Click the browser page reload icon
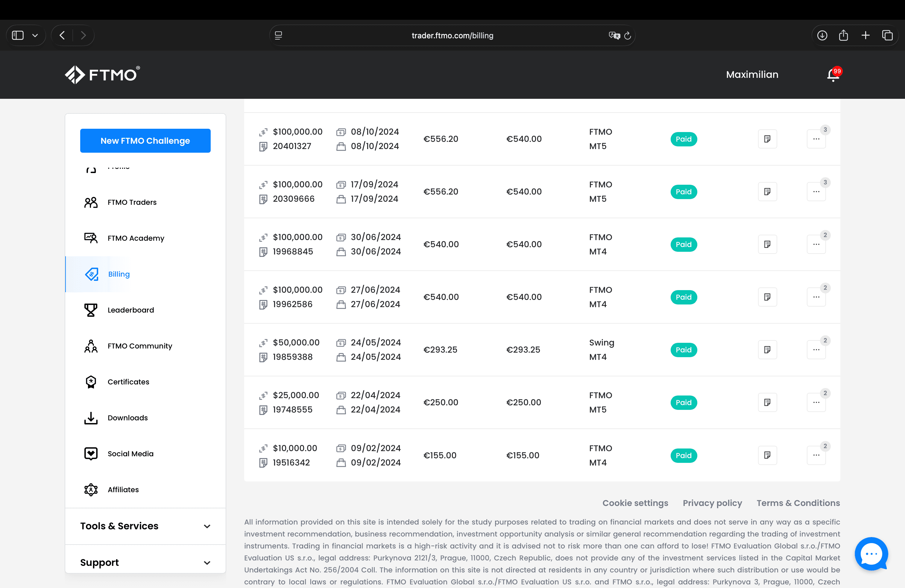This screenshot has width=905, height=588. point(627,35)
